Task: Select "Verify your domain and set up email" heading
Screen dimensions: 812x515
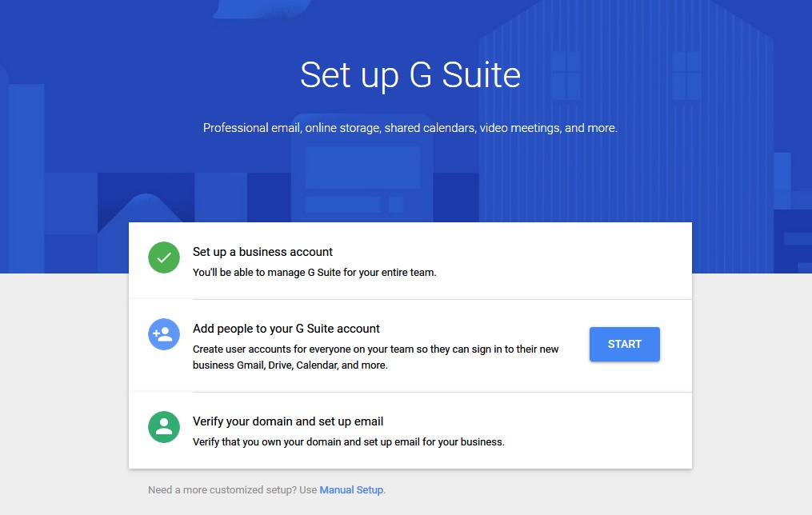Action: 288,421
